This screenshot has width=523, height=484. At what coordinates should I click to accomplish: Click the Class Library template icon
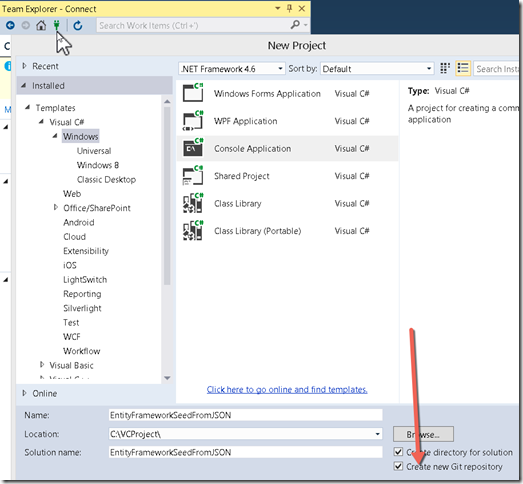point(193,203)
